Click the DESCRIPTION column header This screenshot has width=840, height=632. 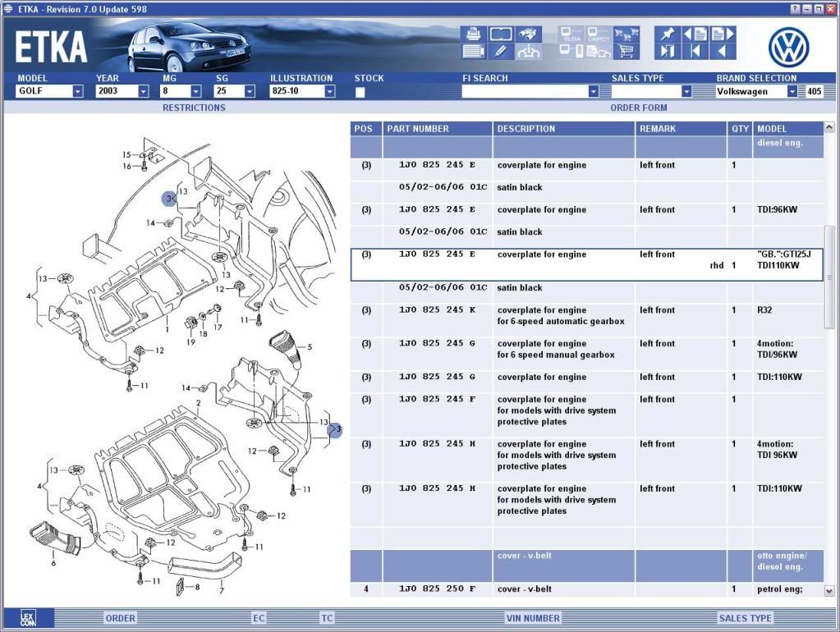pos(563,129)
